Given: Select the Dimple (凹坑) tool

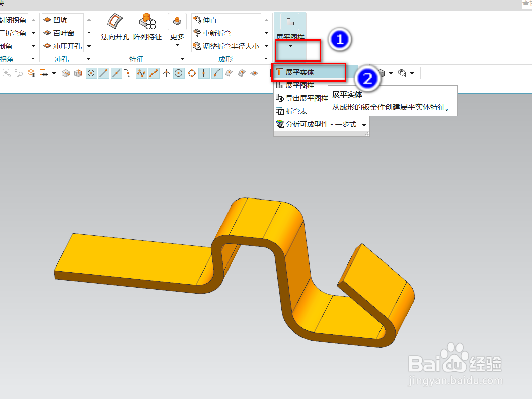Looking at the screenshot, I should (x=56, y=20).
